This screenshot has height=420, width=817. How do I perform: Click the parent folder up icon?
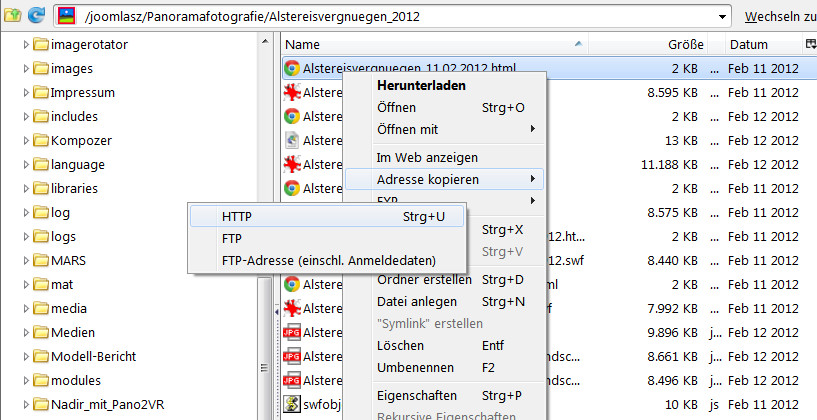point(11,15)
